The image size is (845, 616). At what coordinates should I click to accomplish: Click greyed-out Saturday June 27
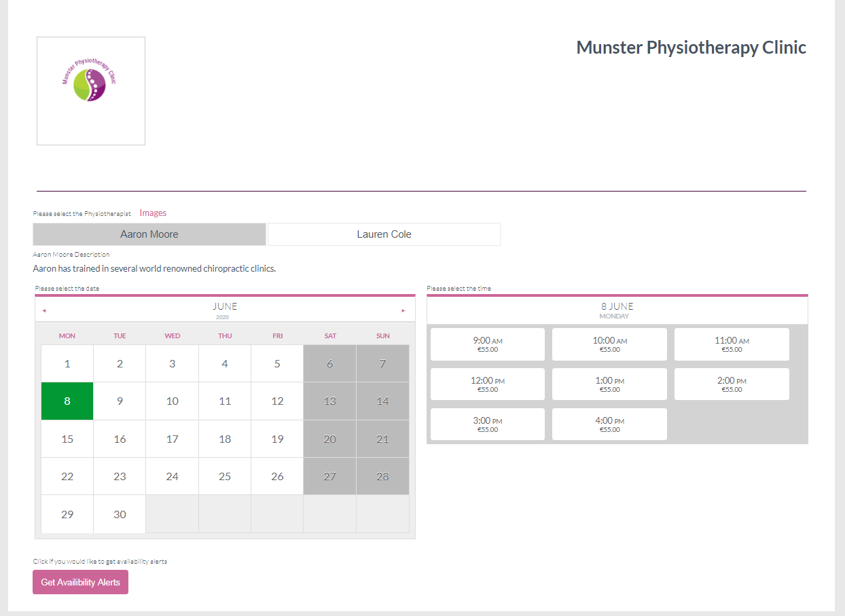tap(330, 476)
